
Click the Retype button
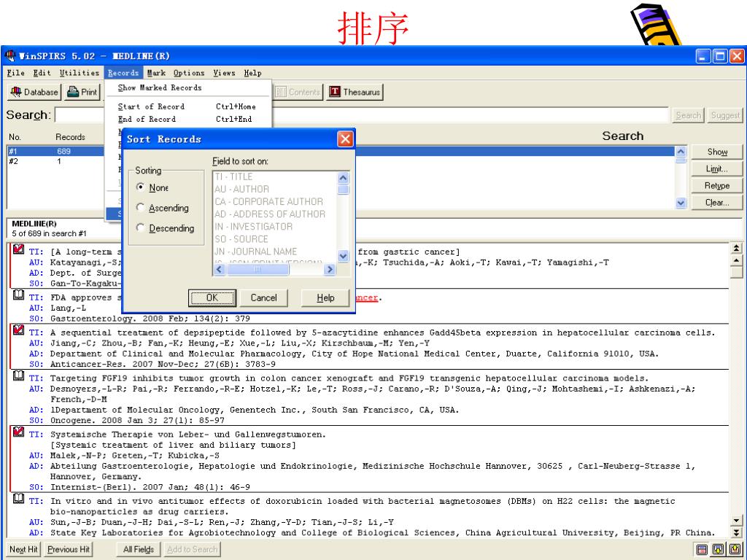(x=717, y=186)
